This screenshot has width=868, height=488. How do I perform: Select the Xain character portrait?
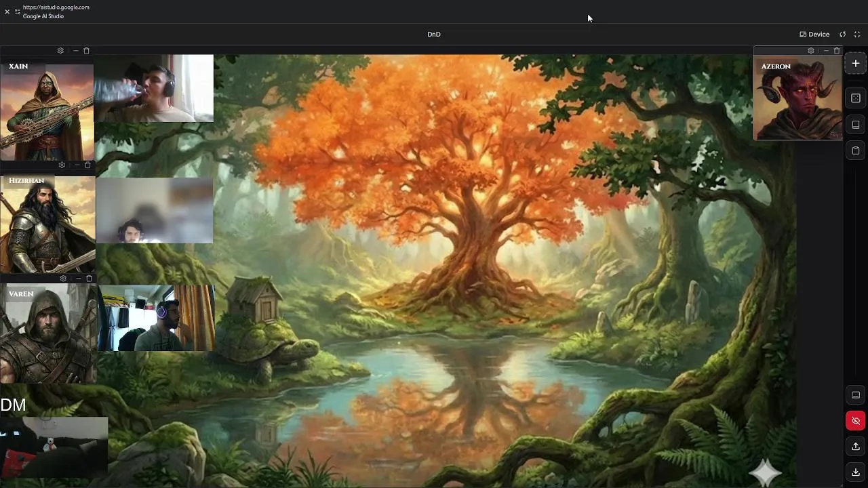[x=47, y=112]
